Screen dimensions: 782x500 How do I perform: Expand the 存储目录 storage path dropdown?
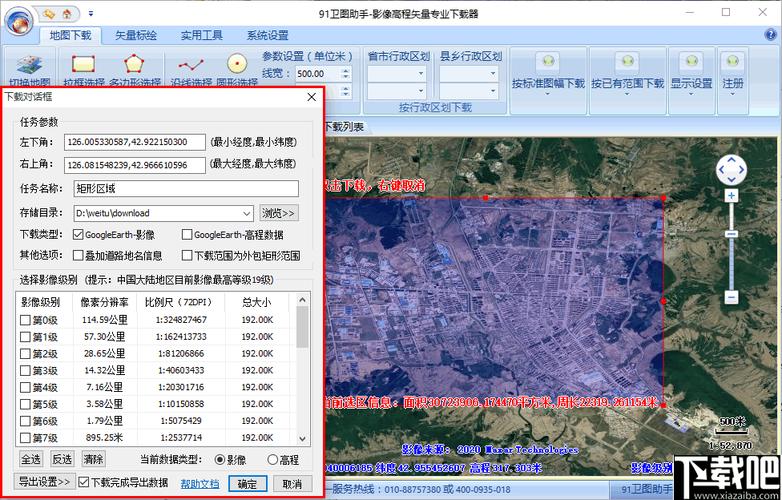coord(246,213)
